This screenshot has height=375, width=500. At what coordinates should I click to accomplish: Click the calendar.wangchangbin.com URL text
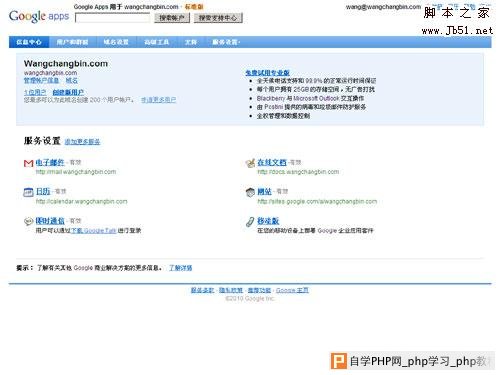(82, 201)
